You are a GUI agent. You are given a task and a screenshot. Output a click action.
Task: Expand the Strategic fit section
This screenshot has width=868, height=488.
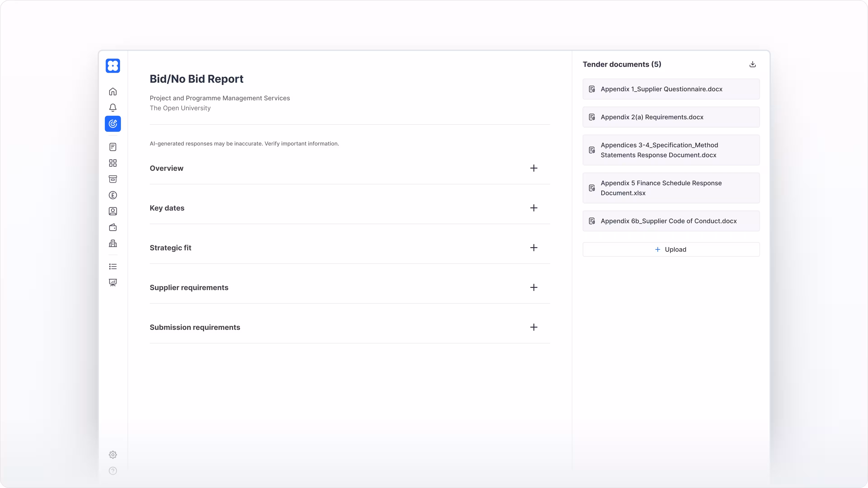[533, 248]
